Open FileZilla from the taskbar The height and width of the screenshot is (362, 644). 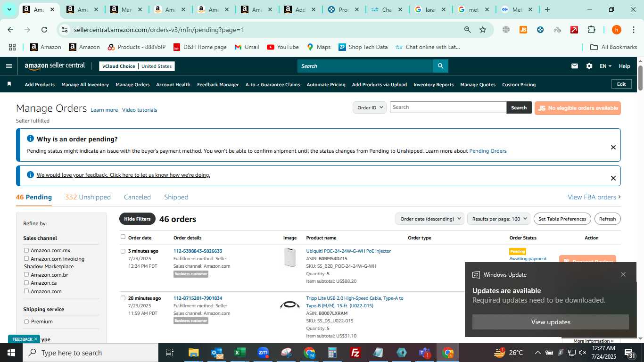[x=355, y=353]
